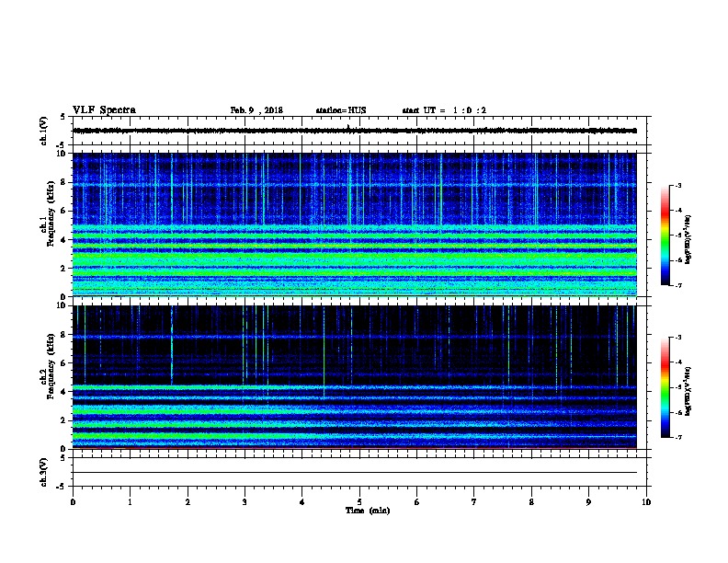Click time axis tick label "9"
The height and width of the screenshot is (563, 728).
(x=588, y=502)
